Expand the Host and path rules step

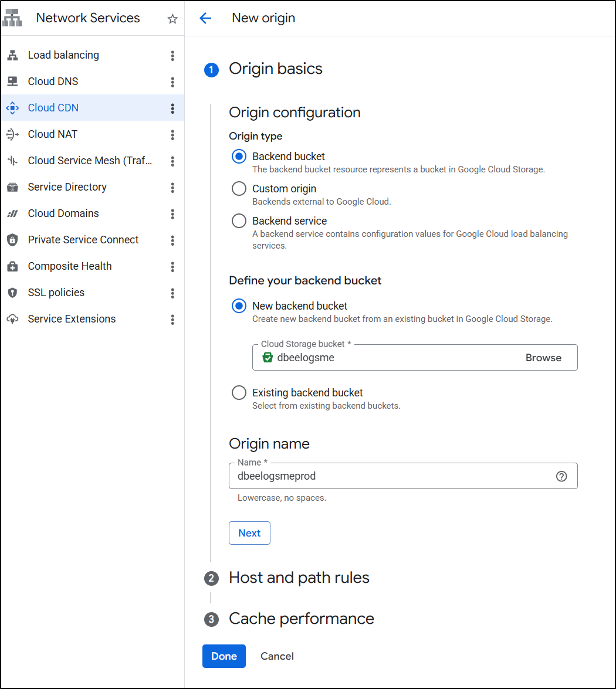299,578
